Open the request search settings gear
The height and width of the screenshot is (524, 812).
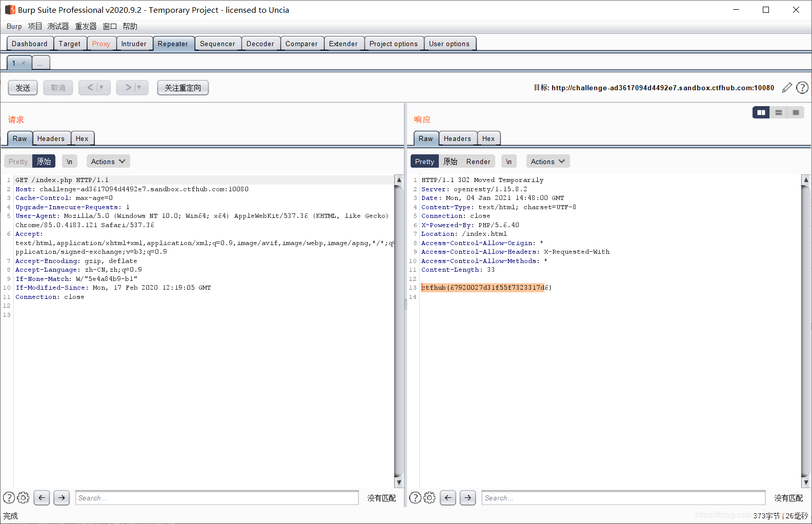23,497
